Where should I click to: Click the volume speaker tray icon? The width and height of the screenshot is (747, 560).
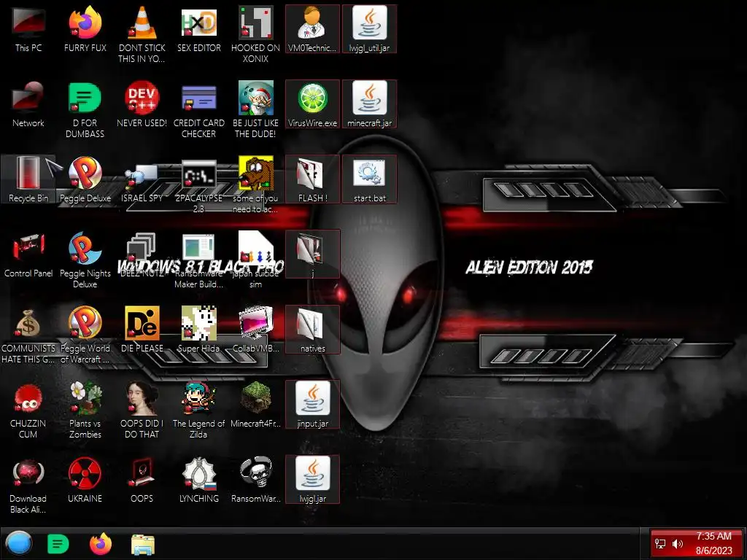pyautogui.click(x=677, y=544)
